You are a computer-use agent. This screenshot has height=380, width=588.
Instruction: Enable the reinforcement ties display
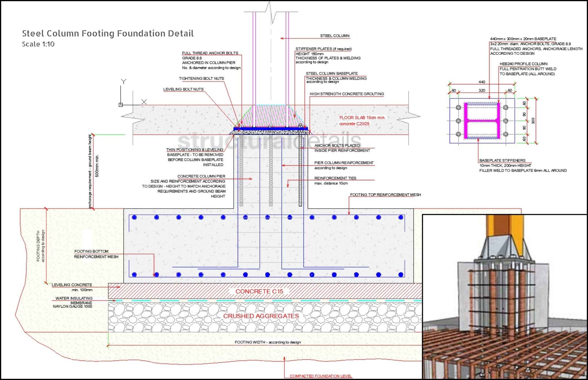pos(335,178)
